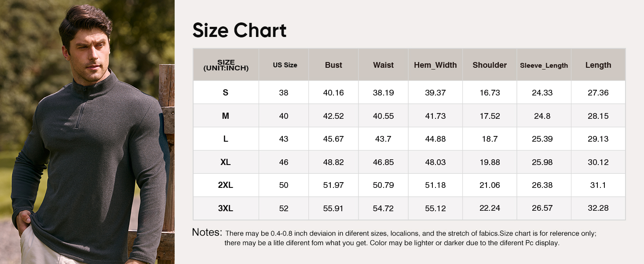Viewport: 644px width, 264px height.
Task: Select the XL size row label
Action: 226,162
